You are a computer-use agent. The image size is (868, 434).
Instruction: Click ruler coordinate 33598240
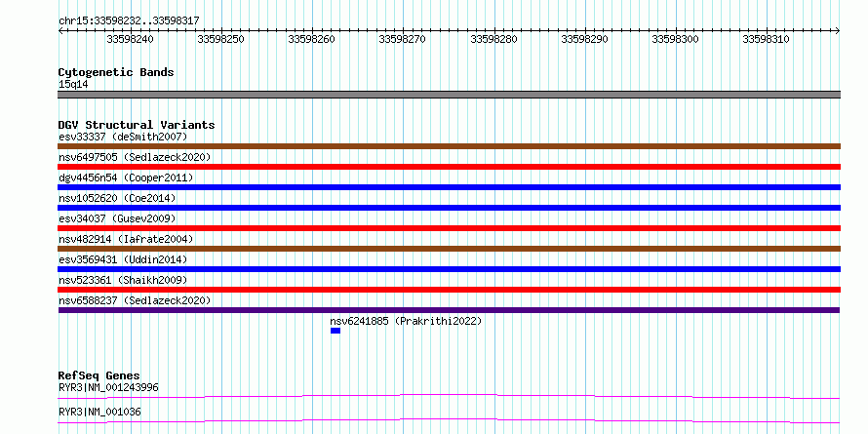coord(130,39)
